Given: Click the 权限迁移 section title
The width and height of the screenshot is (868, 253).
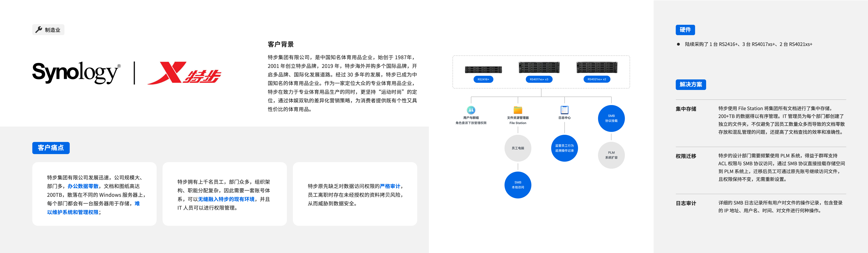Looking at the screenshot, I should (686, 156).
